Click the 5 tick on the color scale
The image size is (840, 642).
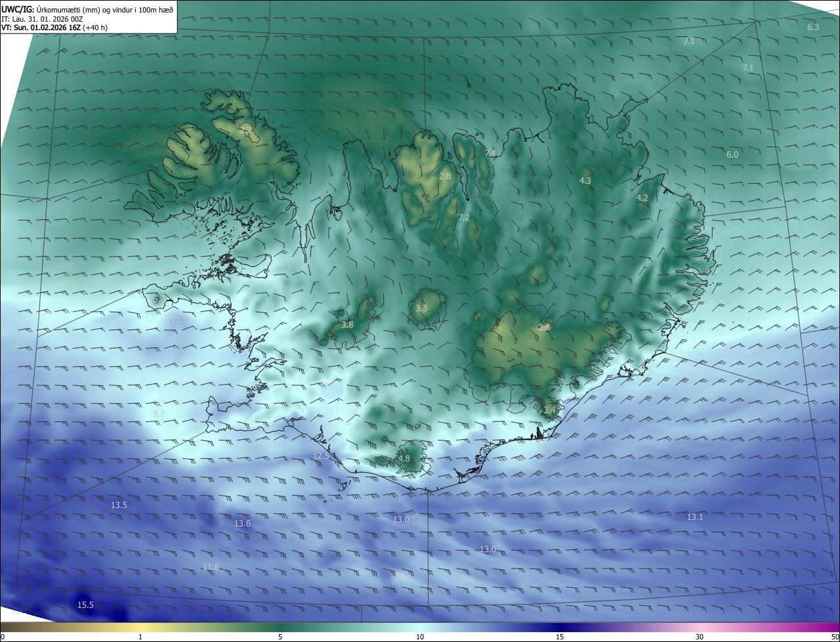tap(280, 637)
